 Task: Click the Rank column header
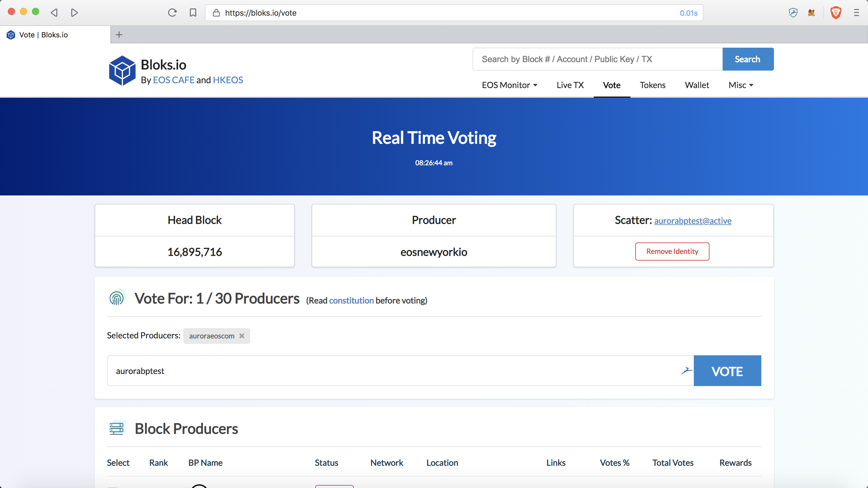click(158, 462)
